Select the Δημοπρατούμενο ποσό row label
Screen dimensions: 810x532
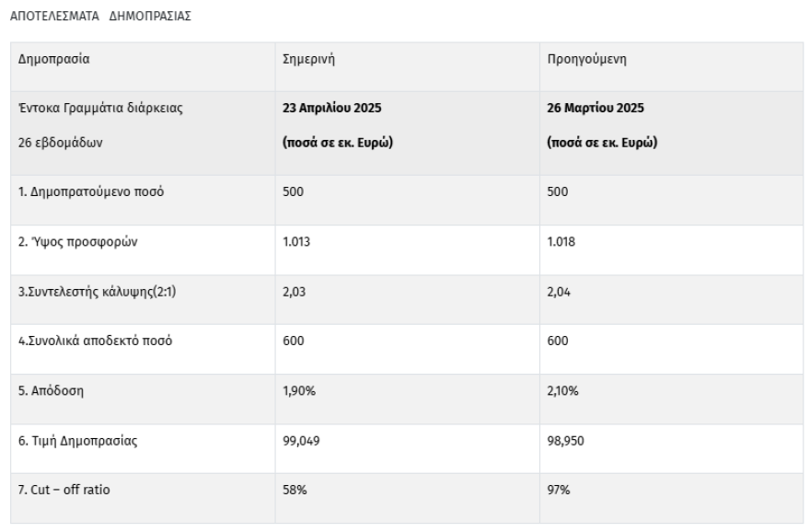click(x=91, y=192)
